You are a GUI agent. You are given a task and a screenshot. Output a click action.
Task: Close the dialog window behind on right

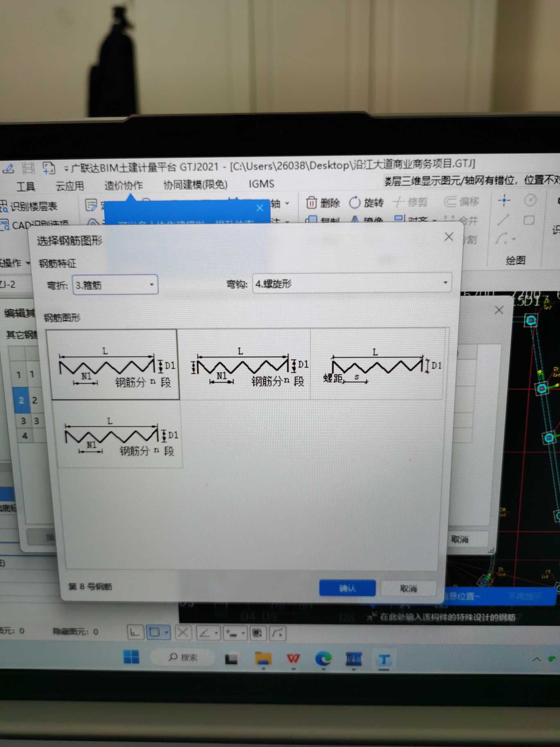pos(499,310)
